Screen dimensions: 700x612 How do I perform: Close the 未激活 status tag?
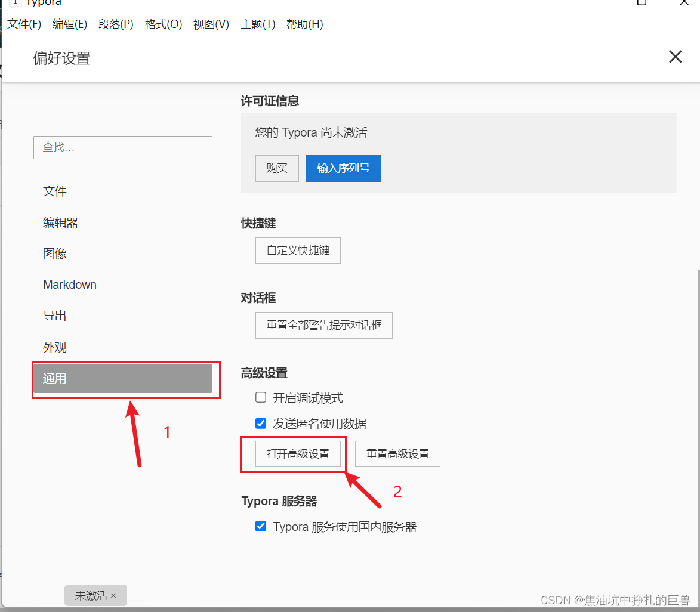click(x=113, y=595)
